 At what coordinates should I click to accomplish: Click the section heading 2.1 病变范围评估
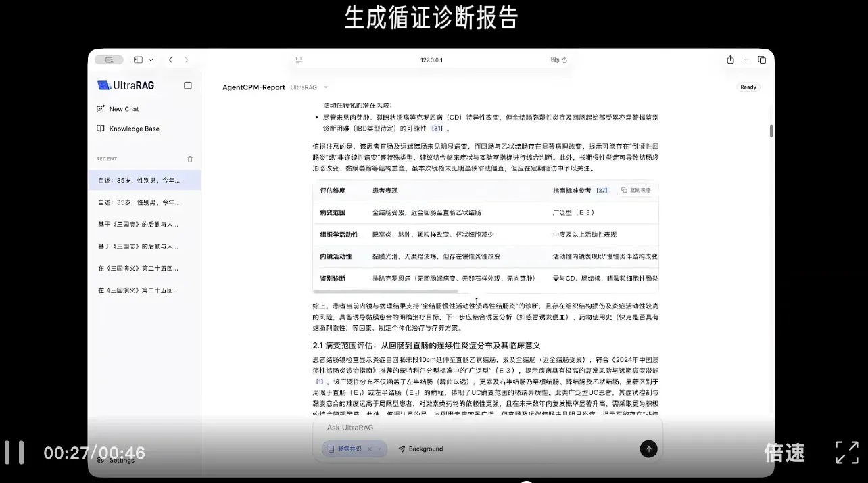427,346
